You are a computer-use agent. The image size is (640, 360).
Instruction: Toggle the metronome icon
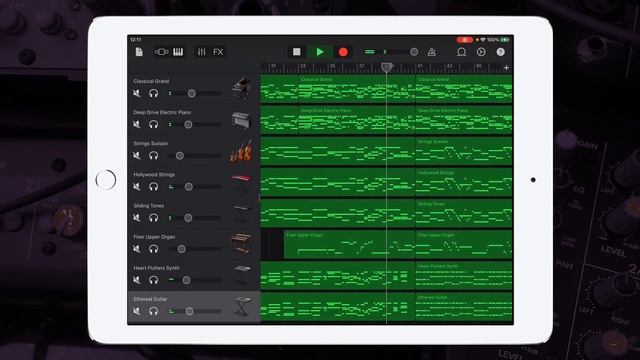(x=431, y=52)
